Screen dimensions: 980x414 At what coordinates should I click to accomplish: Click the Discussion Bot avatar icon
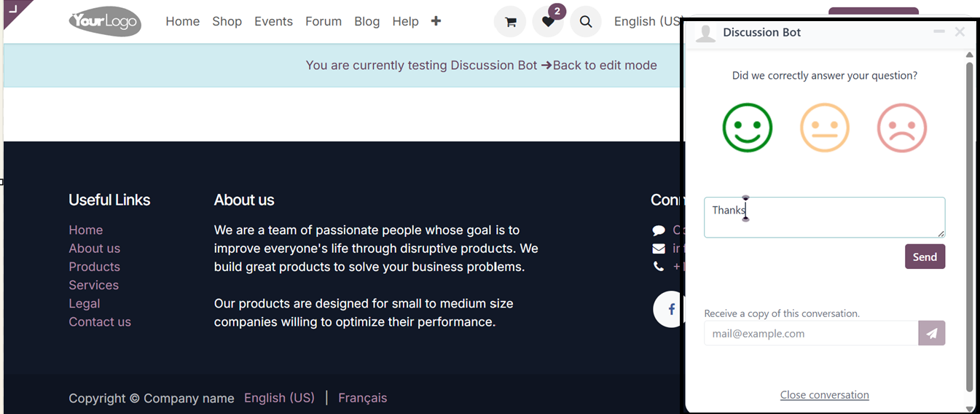coord(705,33)
